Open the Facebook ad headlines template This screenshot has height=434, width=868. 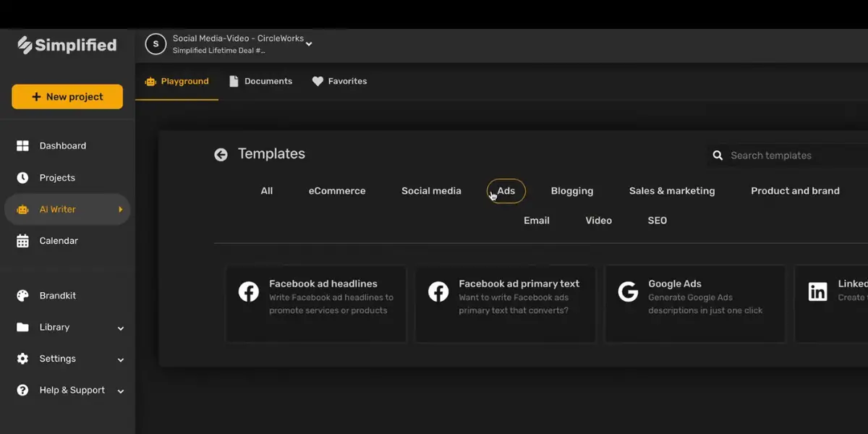pyautogui.click(x=316, y=304)
